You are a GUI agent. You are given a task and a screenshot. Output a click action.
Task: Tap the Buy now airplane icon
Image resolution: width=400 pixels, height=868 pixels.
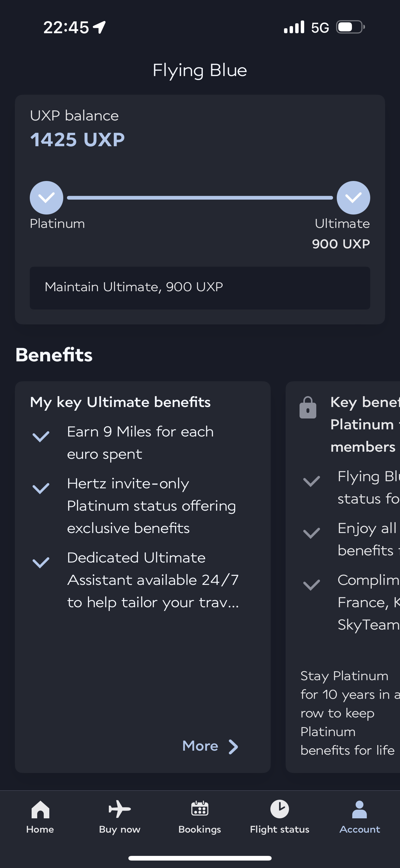click(119, 809)
